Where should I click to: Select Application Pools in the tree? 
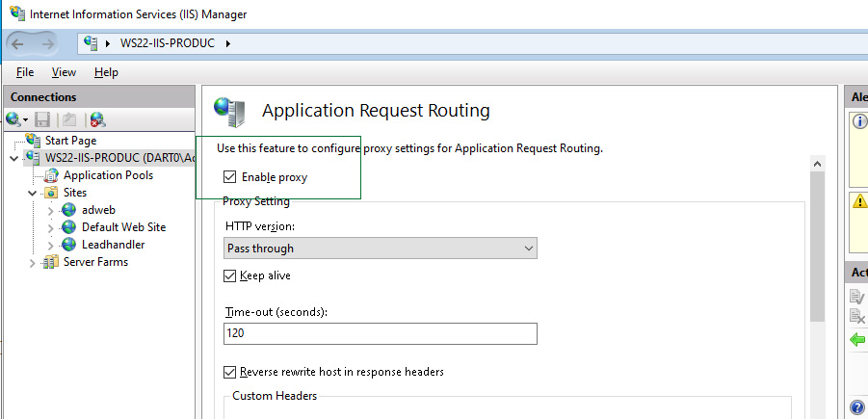pyautogui.click(x=109, y=175)
